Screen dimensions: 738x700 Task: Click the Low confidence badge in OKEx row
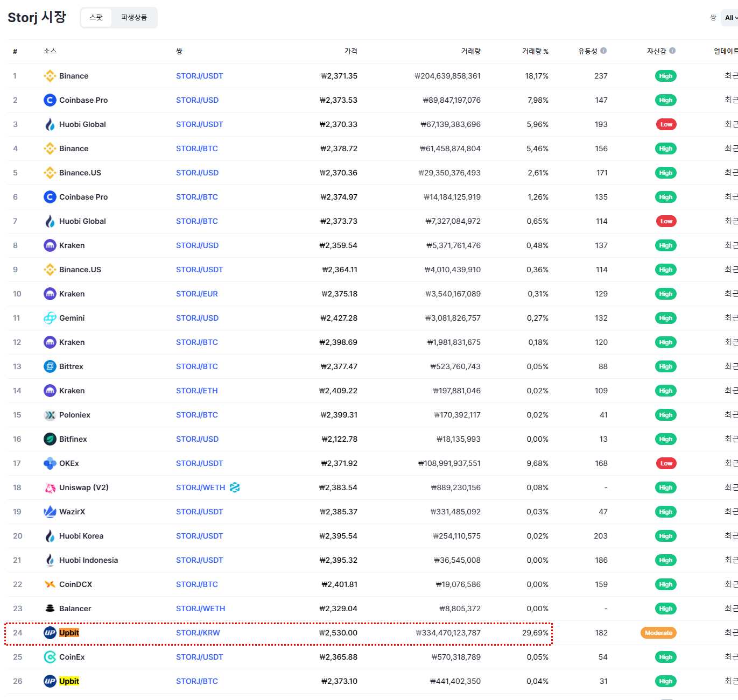coord(666,463)
